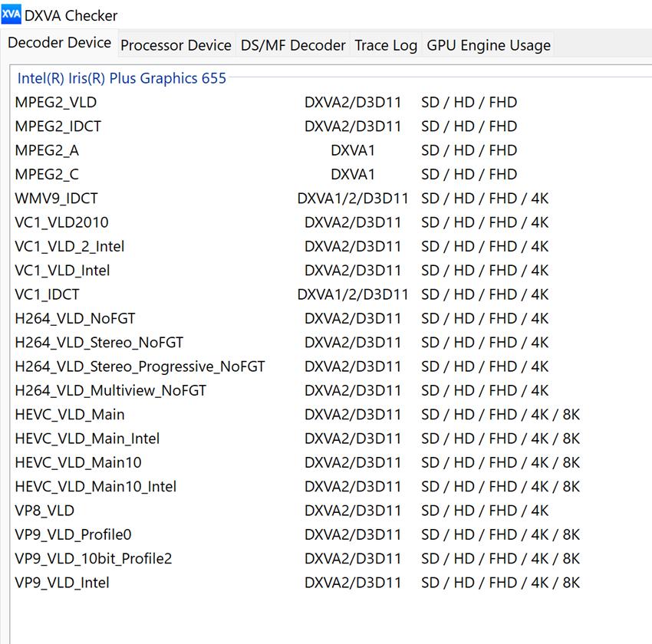Image resolution: width=652 pixels, height=644 pixels.
Task: Select the MPEG2_VLD decoder entry
Action: tap(56, 102)
